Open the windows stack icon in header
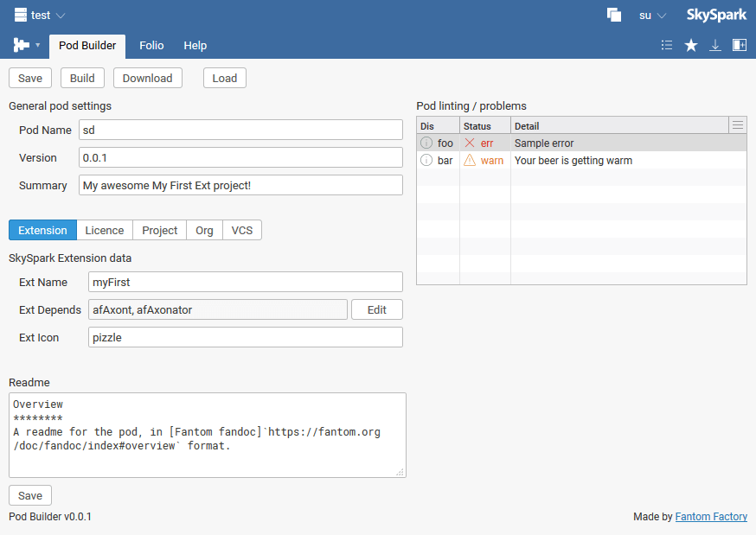This screenshot has height=535, width=756. coord(614,15)
